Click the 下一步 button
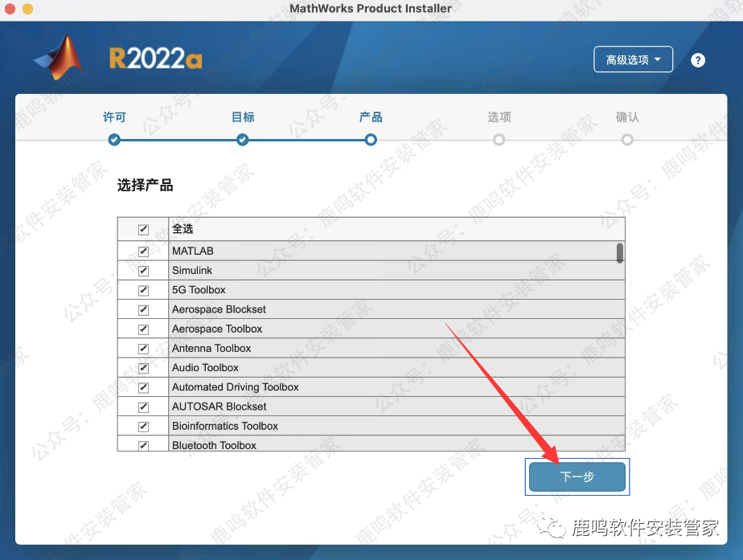Viewport: 743px width, 560px height. point(577,476)
